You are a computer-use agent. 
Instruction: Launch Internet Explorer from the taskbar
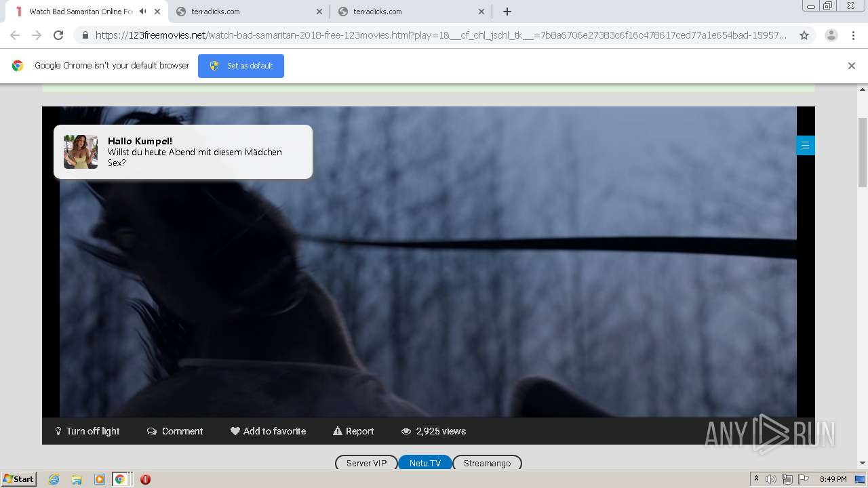click(54, 479)
